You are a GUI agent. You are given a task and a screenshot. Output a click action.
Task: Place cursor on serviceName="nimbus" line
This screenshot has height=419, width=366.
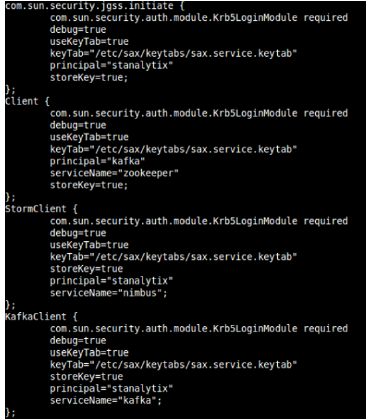[x=109, y=293]
